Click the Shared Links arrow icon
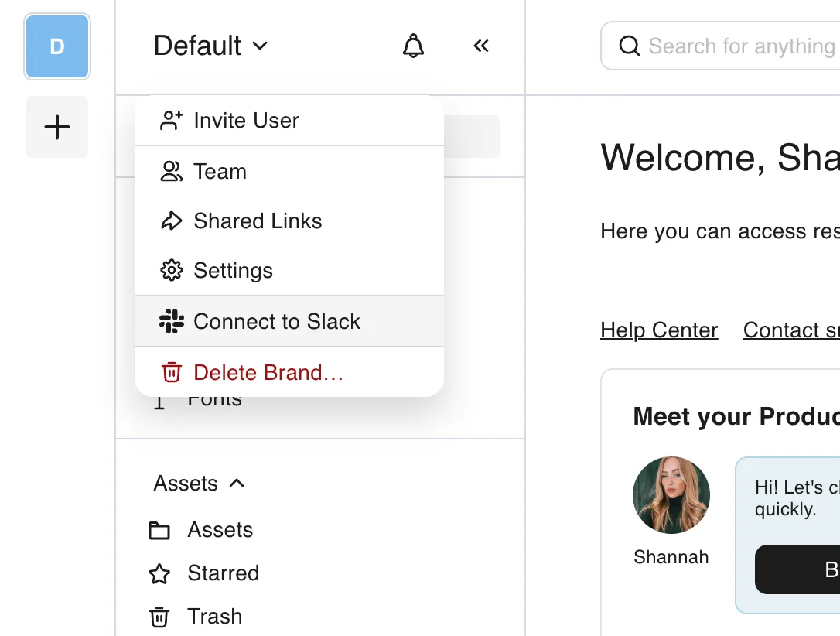The height and width of the screenshot is (636, 840). pos(172,221)
